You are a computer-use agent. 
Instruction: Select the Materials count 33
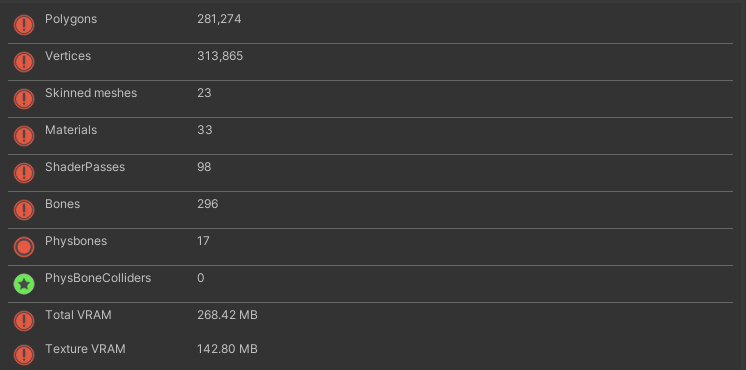pos(205,130)
